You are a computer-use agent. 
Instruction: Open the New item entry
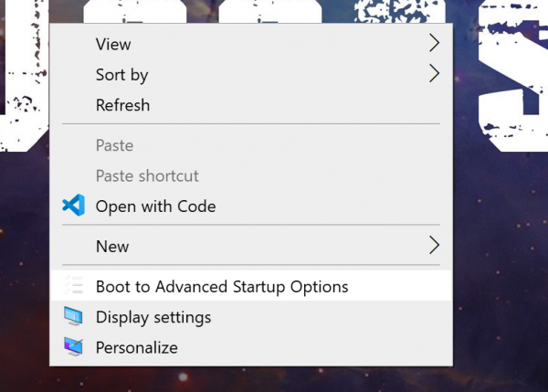pos(112,246)
